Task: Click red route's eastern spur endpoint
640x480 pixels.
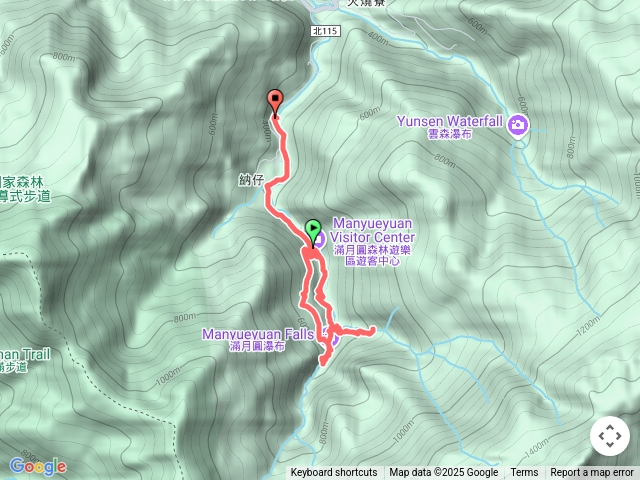Action: pos(372,331)
